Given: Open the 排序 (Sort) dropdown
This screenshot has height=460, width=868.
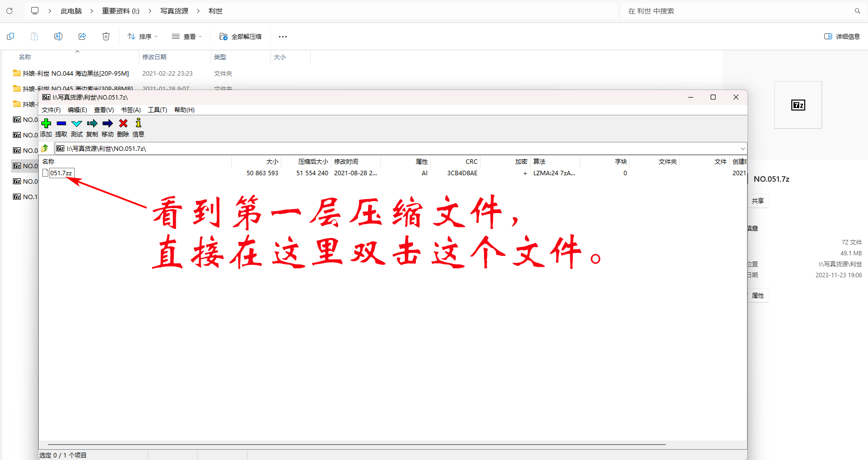Looking at the screenshot, I should tap(142, 36).
